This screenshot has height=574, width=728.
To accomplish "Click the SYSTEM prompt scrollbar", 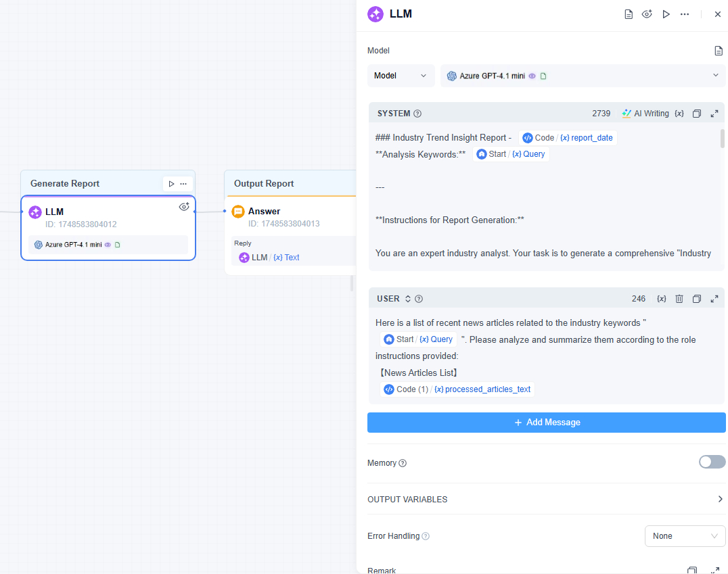I will click(723, 139).
